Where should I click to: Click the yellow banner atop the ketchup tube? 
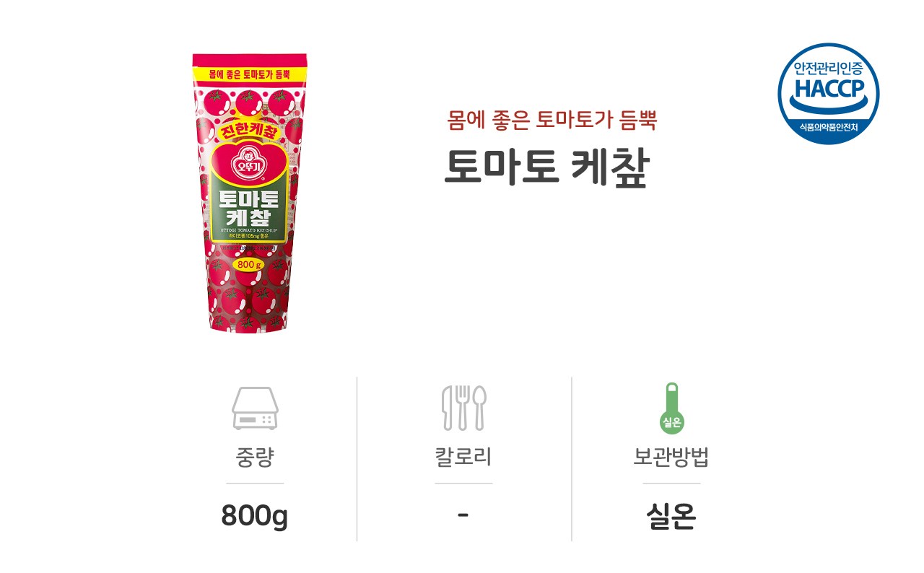click(x=249, y=74)
